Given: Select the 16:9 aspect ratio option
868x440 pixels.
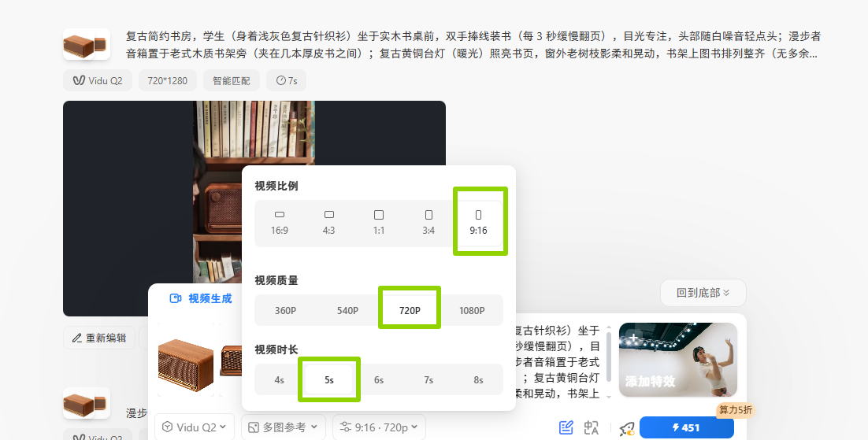Looking at the screenshot, I should 280,221.
